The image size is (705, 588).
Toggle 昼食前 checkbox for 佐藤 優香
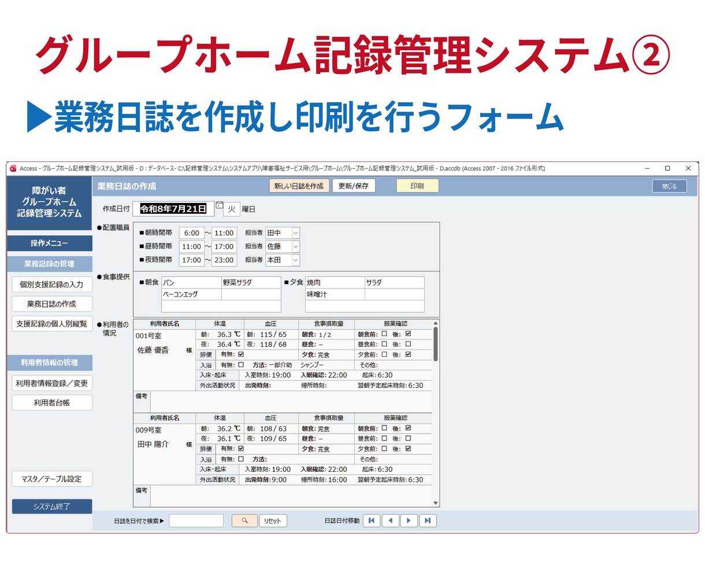pyautogui.click(x=384, y=344)
